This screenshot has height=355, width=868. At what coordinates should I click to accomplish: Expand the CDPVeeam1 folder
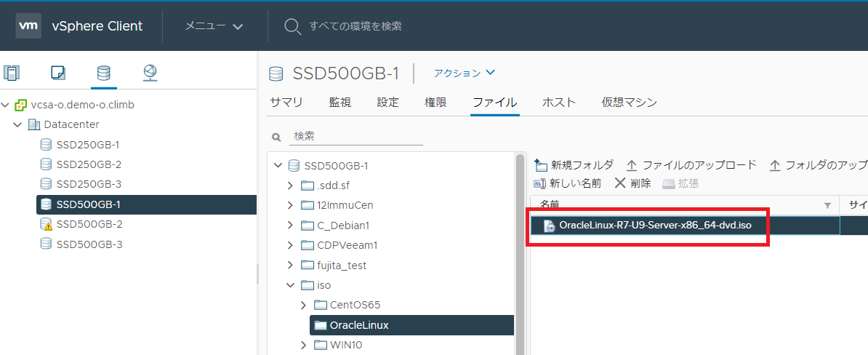[291, 245]
